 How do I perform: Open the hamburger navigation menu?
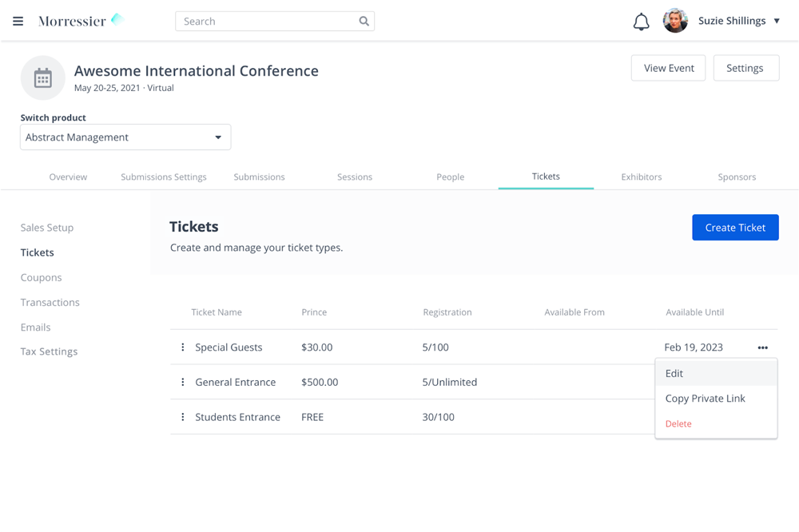(18, 21)
